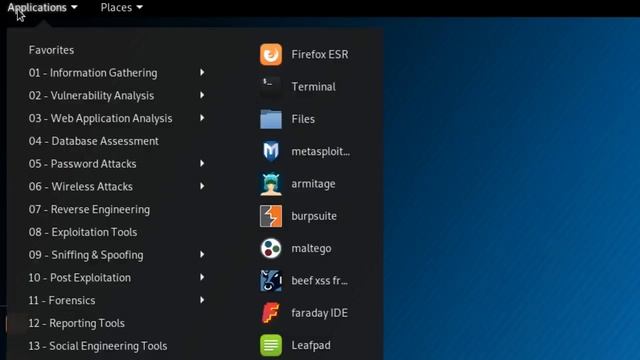This screenshot has width=640, height=360.
Task: Click the Places dropdown caret
Action: pyautogui.click(x=140, y=7)
